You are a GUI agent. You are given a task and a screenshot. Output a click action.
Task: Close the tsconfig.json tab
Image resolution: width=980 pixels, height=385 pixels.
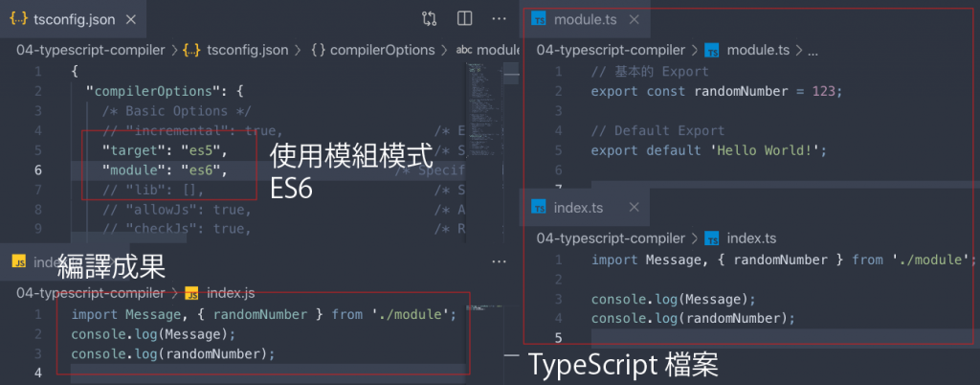click(130, 19)
